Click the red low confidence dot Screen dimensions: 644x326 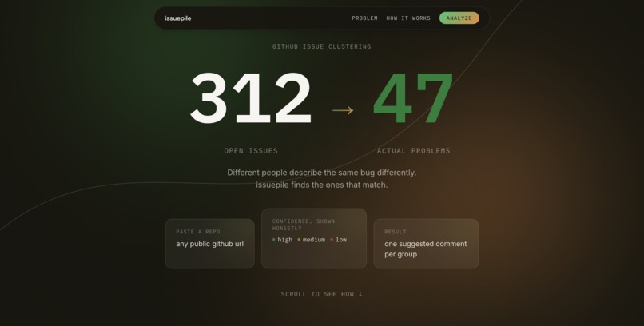tap(332, 240)
